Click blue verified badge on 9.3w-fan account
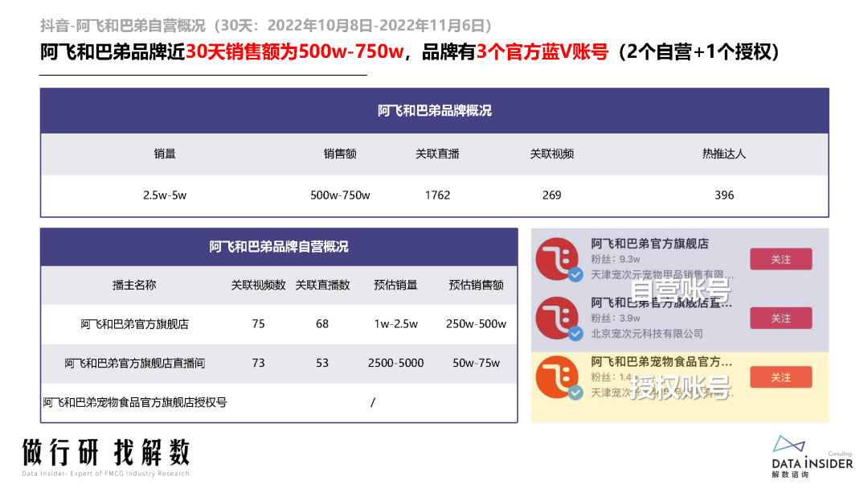The height and width of the screenshot is (489, 868). pos(575,274)
